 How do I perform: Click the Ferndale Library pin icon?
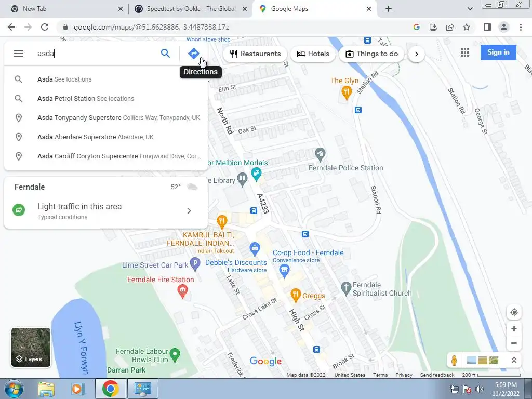click(242, 179)
